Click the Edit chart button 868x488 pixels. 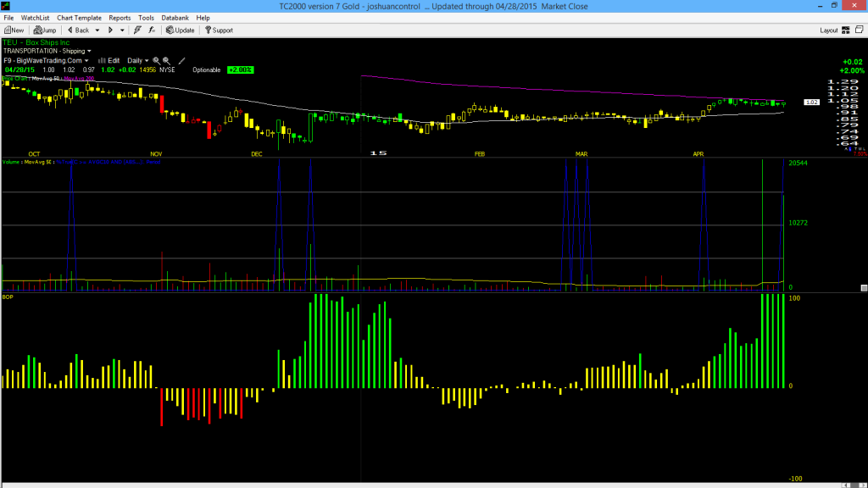click(109, 61)
